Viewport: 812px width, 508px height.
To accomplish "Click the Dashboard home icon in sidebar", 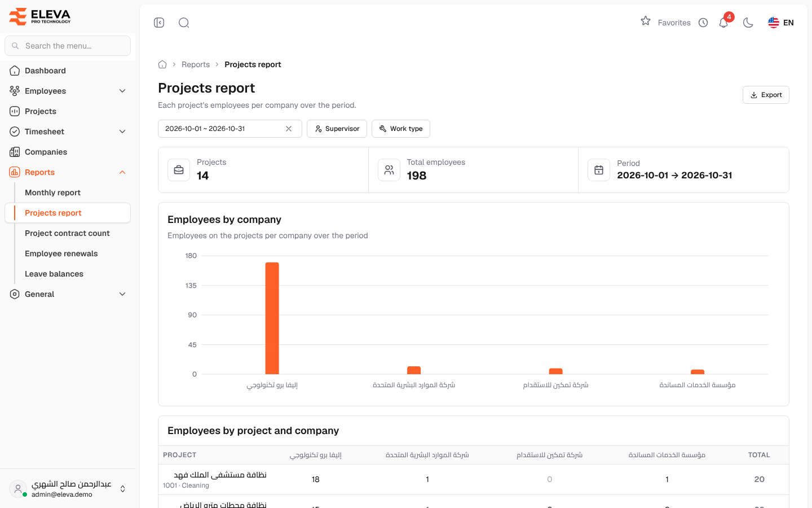I will (15, 71).
